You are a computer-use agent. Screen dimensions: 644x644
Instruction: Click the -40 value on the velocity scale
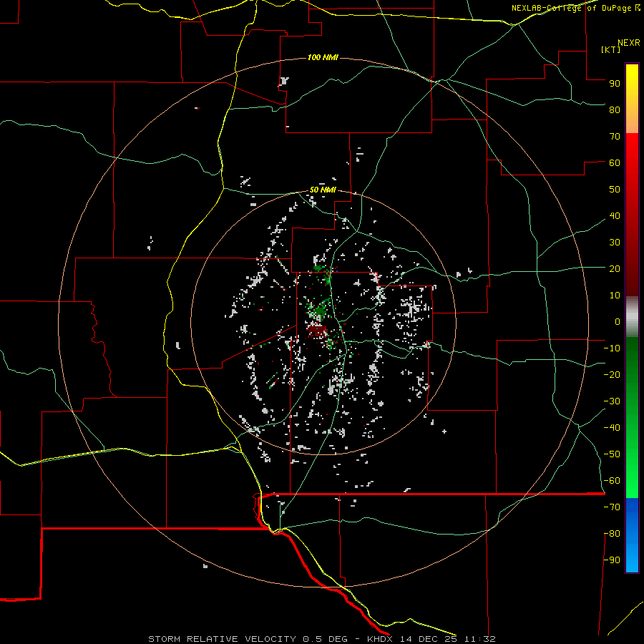pos(612,428)
